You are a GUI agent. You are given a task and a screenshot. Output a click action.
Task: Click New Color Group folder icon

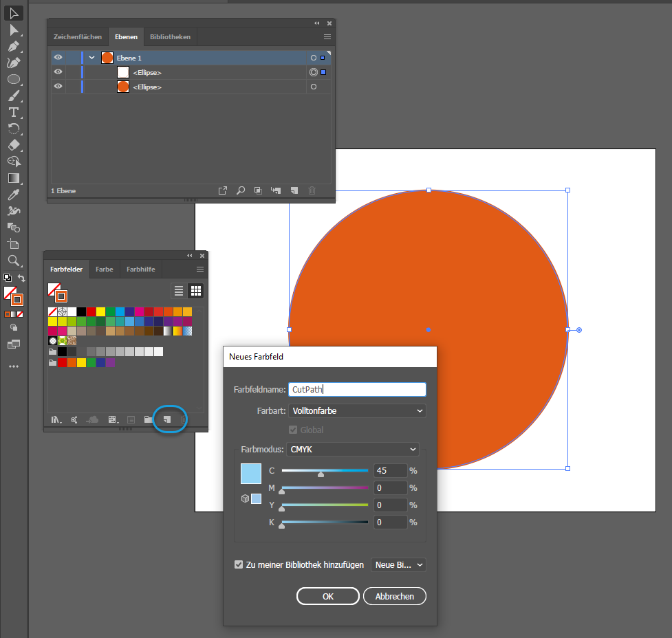[149, 419]
